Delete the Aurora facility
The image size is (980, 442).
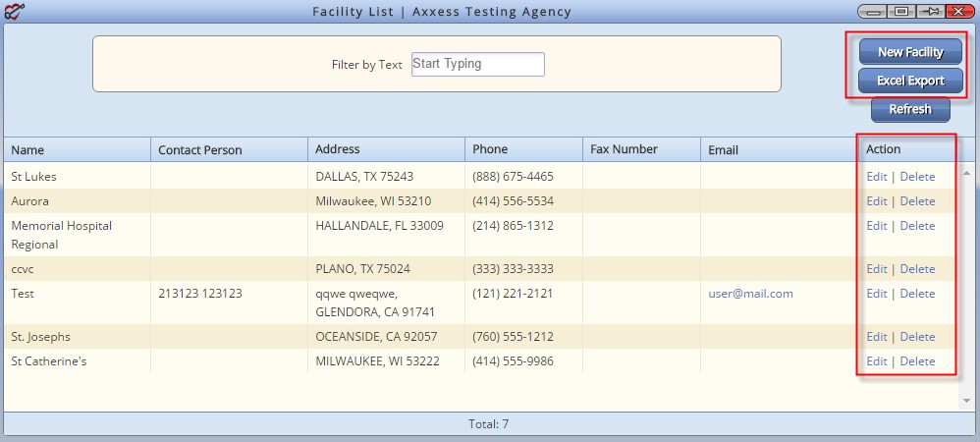click(x=917, y=200)
